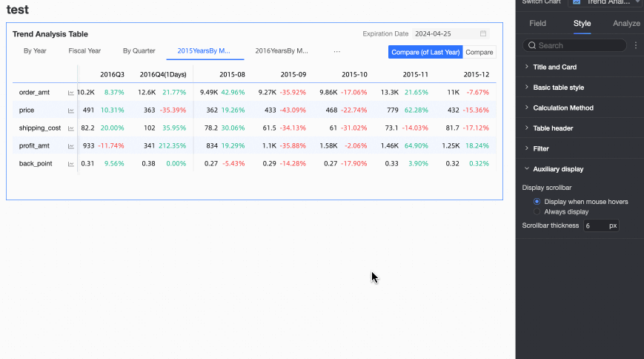Click the 2015-08 column header

232,74
